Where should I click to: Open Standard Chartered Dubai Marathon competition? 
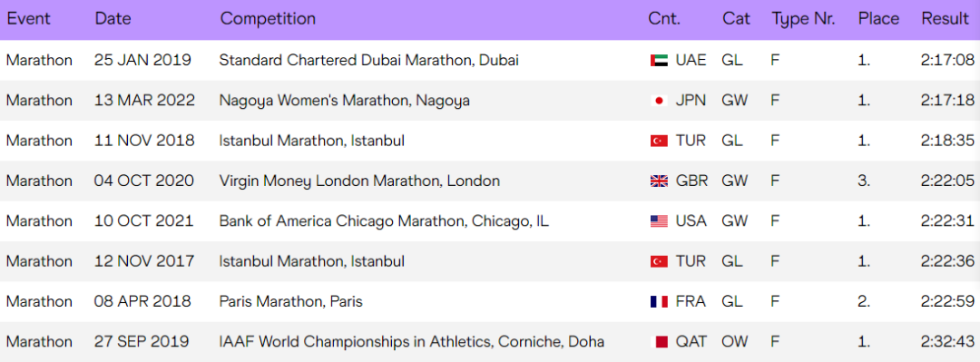pos(368,60)
